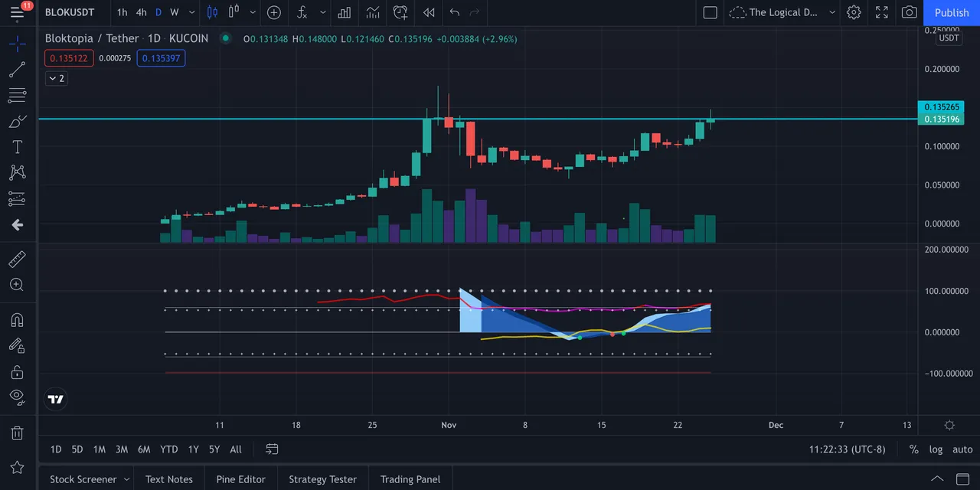The height and width of the screenshot is (490, 980).
Task: Open the Fibonacci and Gann tools
Action: click(17, 96)
